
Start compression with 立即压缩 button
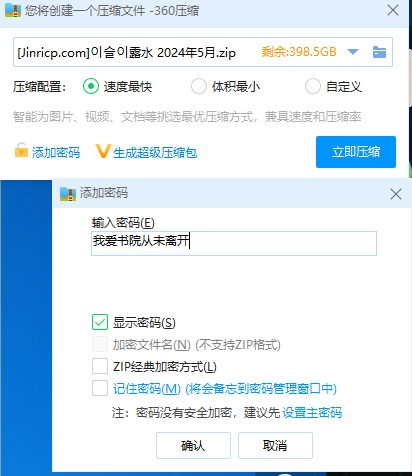pyautogui.click(x=356, y=152)
